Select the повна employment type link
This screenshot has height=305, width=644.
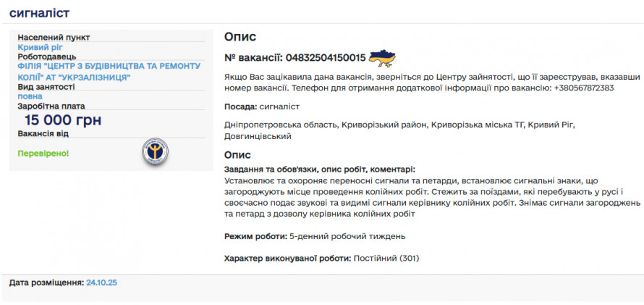point(30,96)
